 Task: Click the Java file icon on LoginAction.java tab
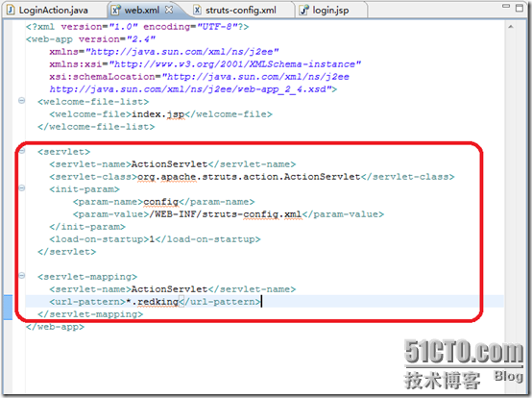[11, 11]
